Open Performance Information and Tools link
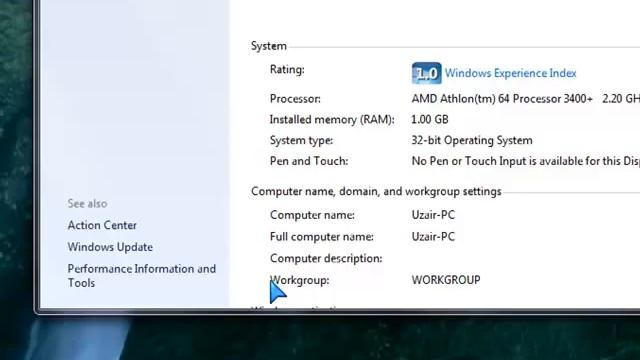This screenshot has height=360, width=640. pos(142,276)
